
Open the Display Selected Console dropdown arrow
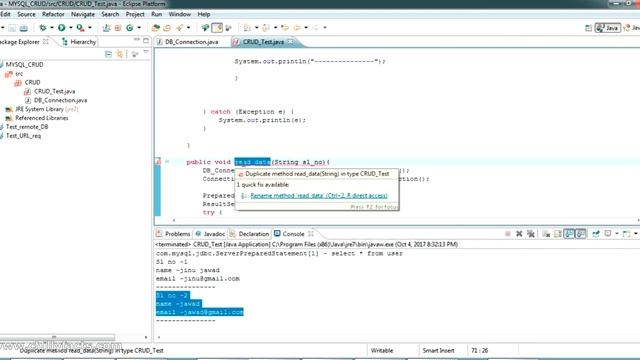pyautogui.click(x=617, y=234)
